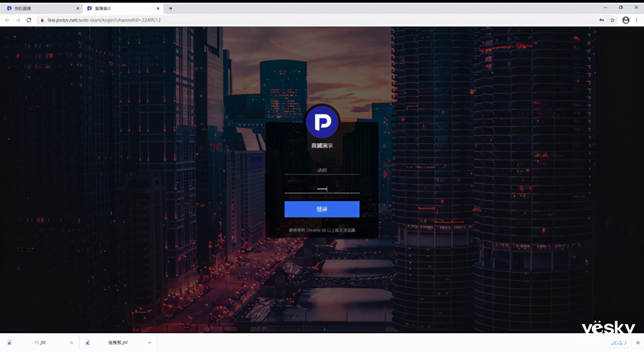Click the blue login button

tap(322, 209)
